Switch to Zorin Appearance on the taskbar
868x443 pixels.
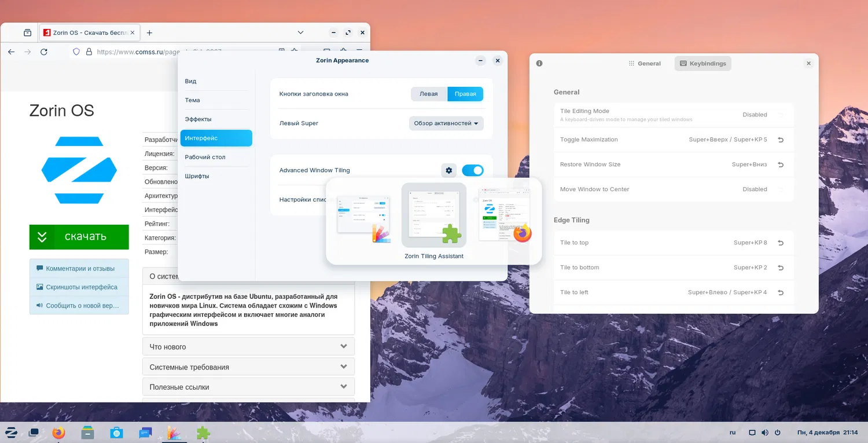(x=174, y=433)
